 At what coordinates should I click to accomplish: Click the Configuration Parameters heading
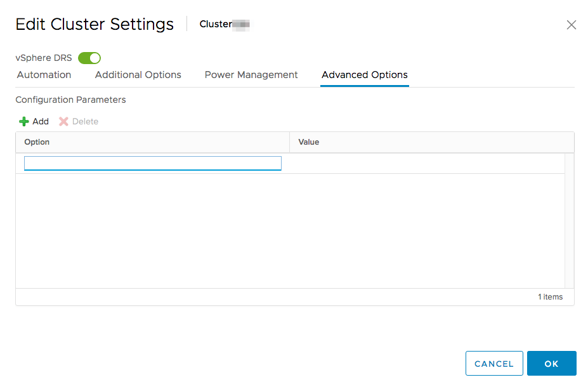point(70,100)
